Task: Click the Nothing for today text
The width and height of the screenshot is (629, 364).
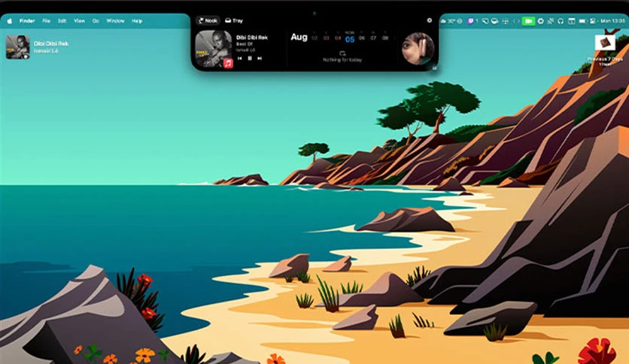Action: click(342, 59)
